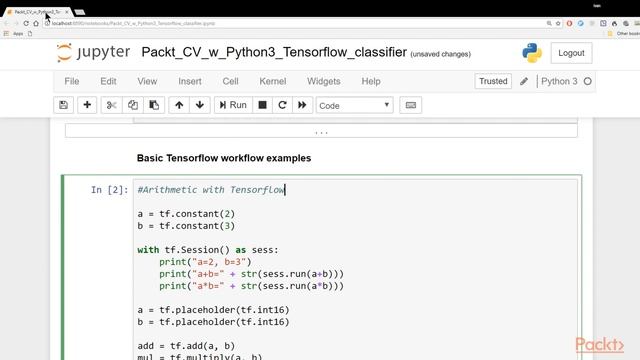The width and height of the screenshot is (640, 360).
Task: Open the Edit menu
Action: click(x=108, y=81)
